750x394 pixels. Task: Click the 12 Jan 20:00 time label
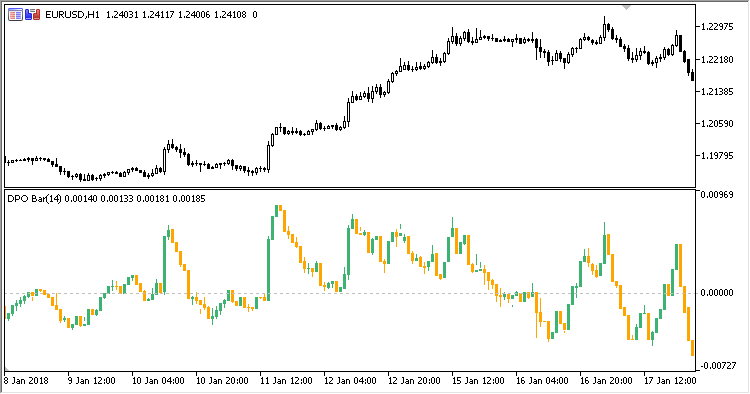pos(415,381)
